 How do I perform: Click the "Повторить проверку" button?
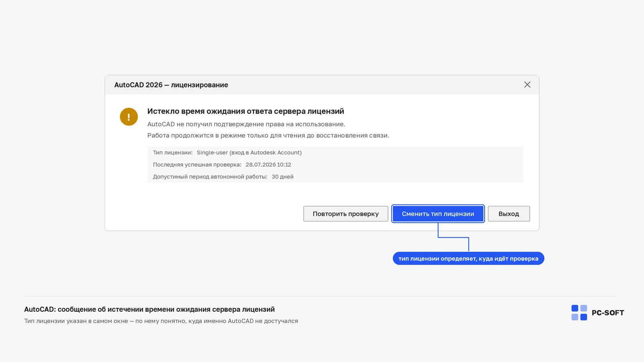pyautogui.click(x=346, y=214)
